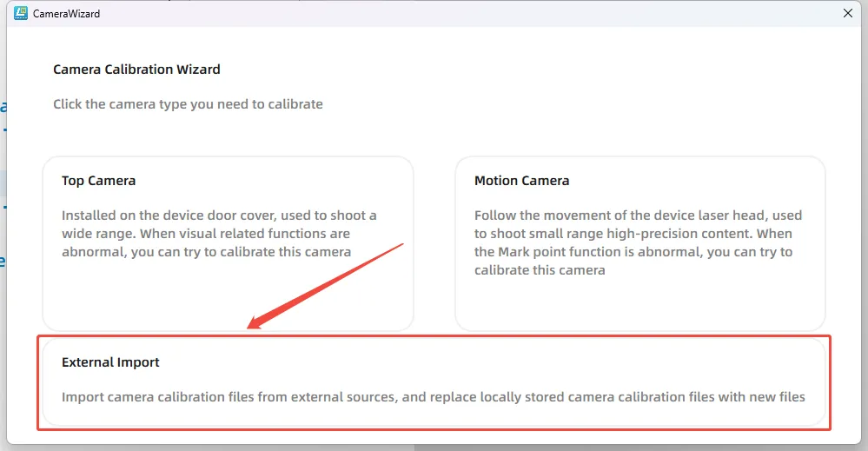Click the CameraWizard window title text
868x451 pixels.
click(x=66, y=14)
